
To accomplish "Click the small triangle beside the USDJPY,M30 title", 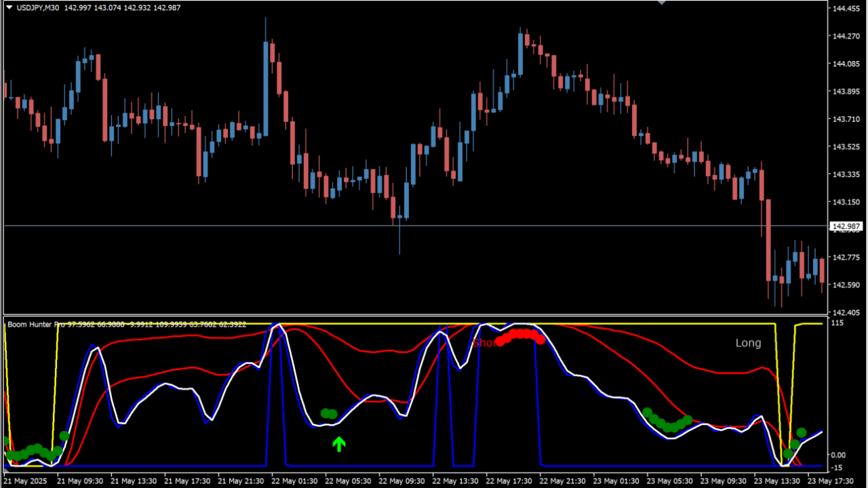I will click(x=9, y=7).
